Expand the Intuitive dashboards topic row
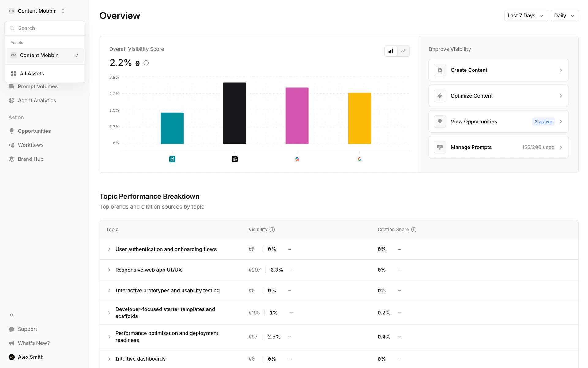 (x=109, y=359)
